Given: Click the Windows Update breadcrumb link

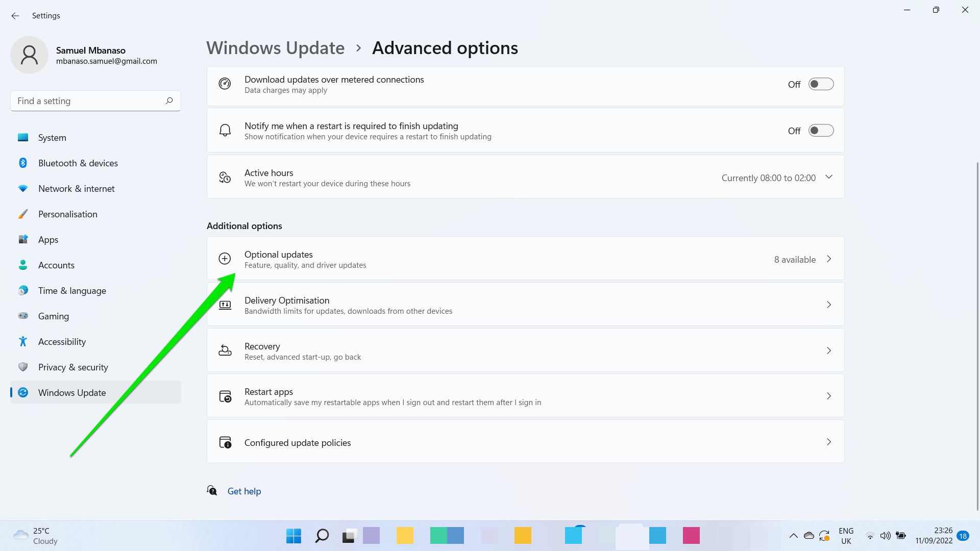Looking at the screenshot, I should [x=275, y=47].
